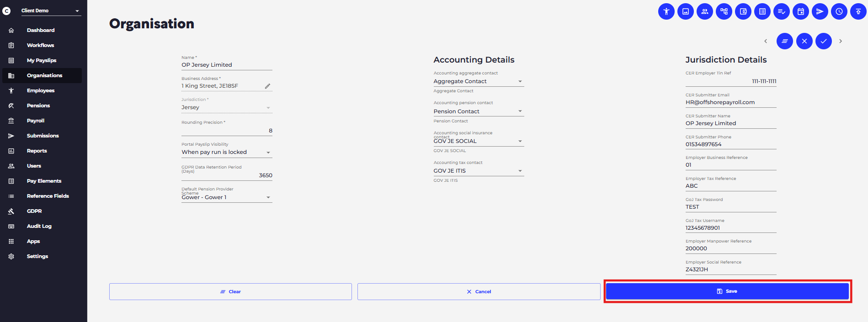Image resolution: width=868 pixels, height=322 pixels.
Task: Click the home icon beside Dashboard
Action: coord(11,30)
